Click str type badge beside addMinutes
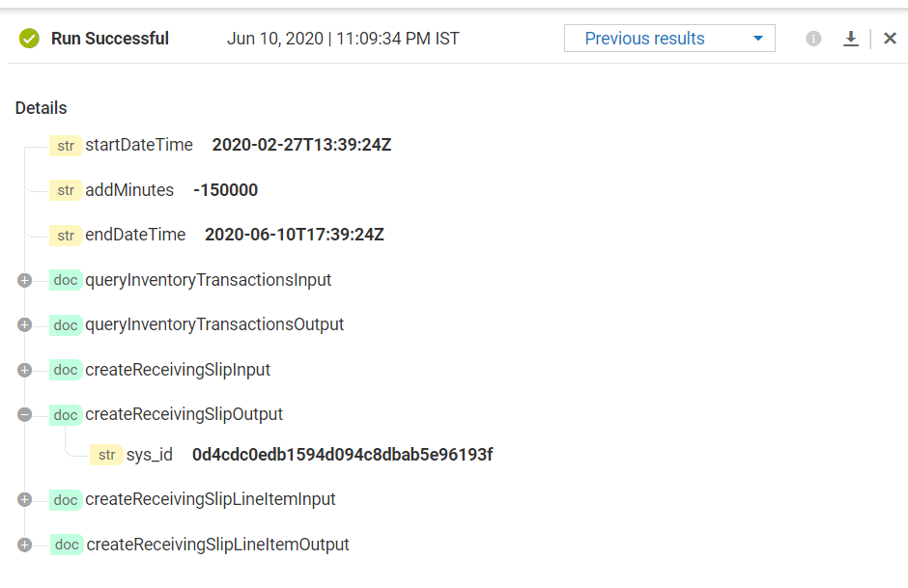This screenshot has width=908, height=588. 66,190
